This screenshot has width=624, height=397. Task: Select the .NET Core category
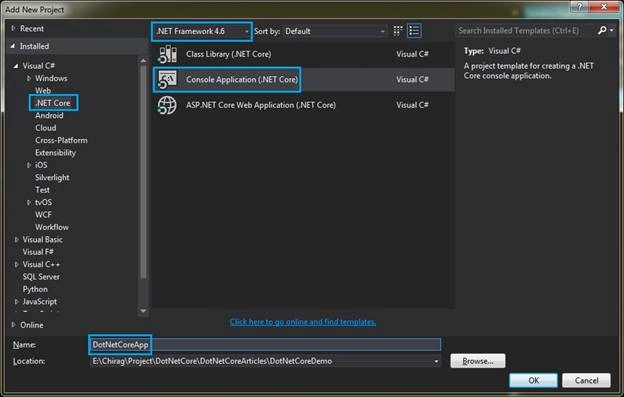click(53, 103)
